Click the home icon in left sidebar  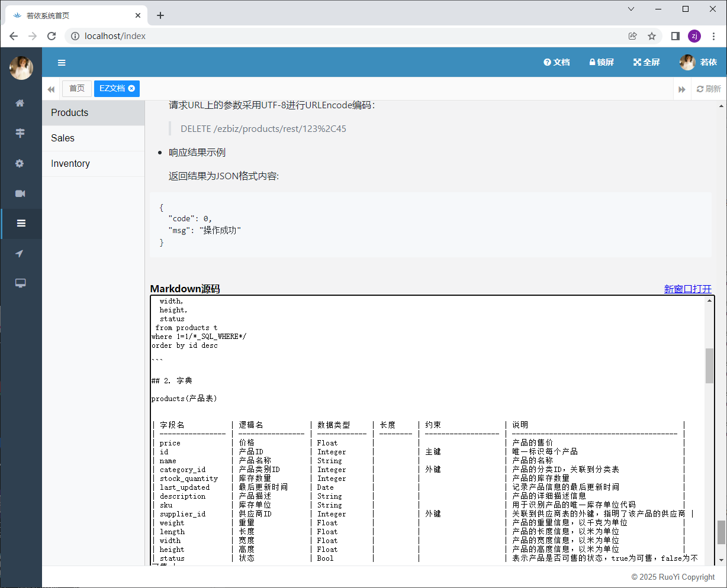(20, 103)
